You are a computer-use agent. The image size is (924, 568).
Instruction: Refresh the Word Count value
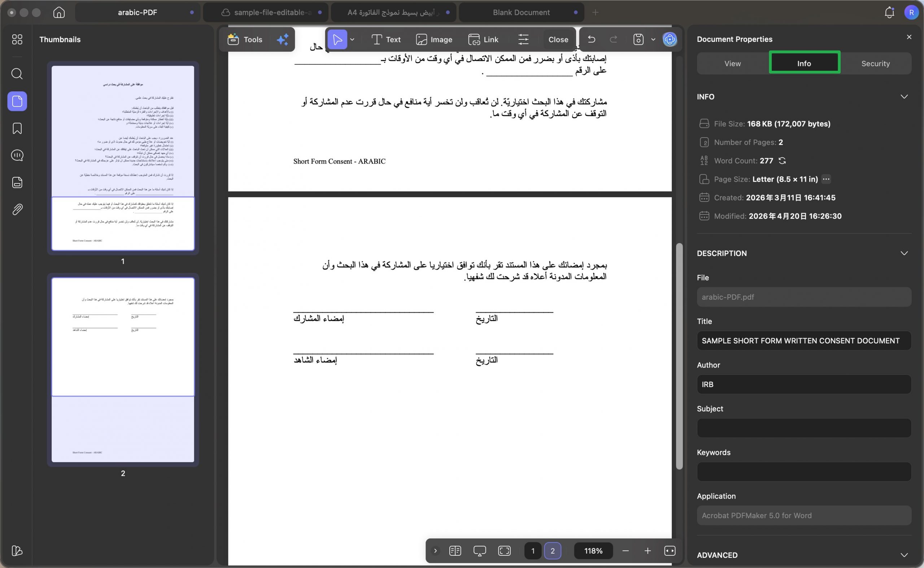pyautogui.click(x=783, y=161)
